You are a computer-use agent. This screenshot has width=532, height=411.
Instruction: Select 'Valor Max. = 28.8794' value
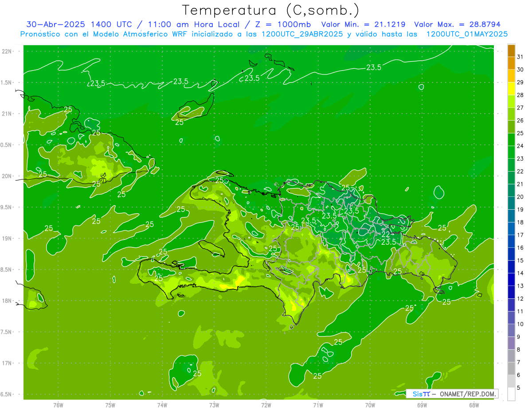tap(457, 24)
